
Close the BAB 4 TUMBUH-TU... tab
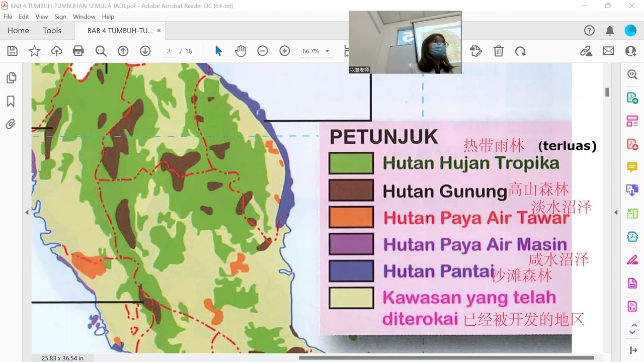[159, 31]
